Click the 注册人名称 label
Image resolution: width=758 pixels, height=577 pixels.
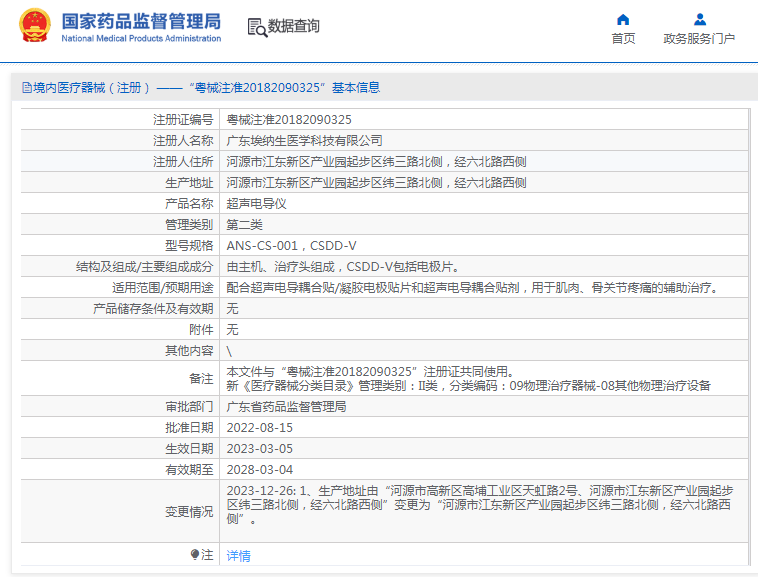click(x=183, y=141)
